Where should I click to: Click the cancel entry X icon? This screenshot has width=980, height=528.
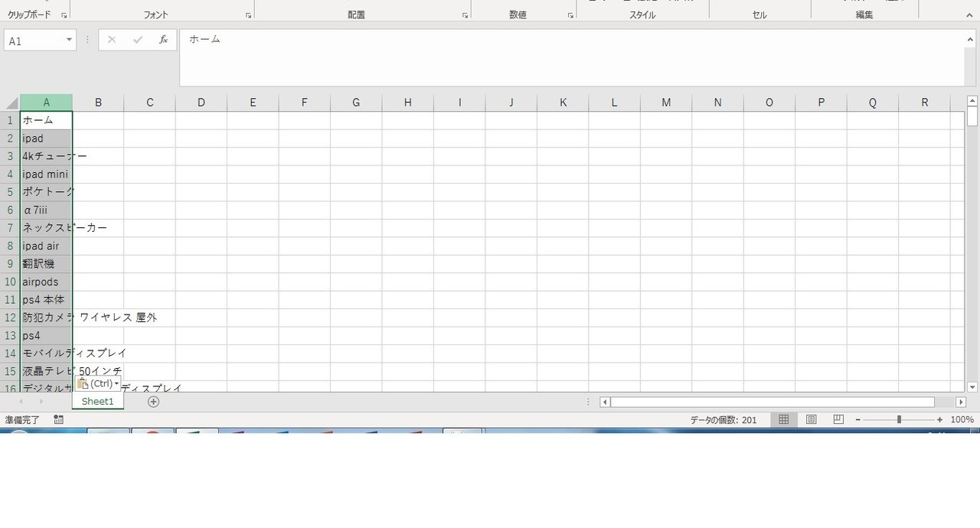pos(112,40)
